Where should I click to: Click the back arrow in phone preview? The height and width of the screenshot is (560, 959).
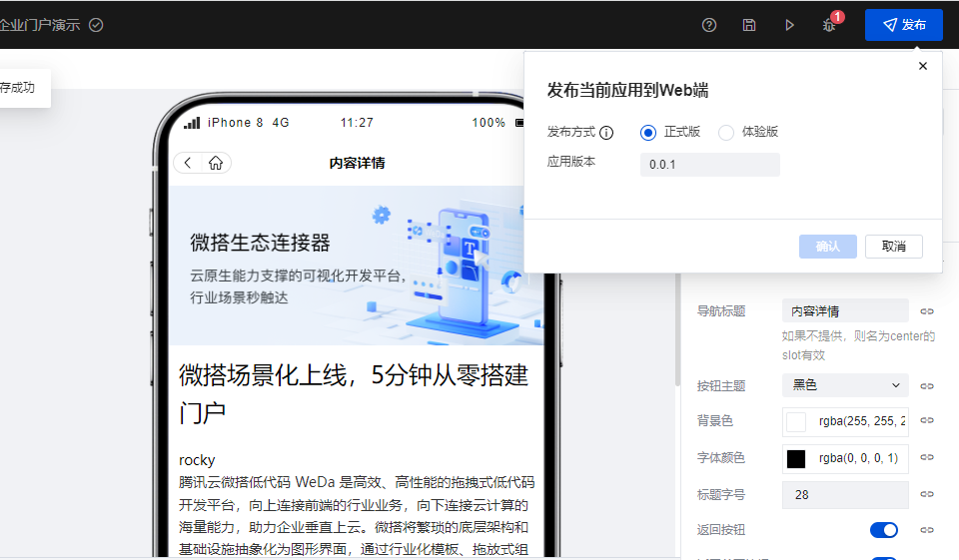coord(188,163)
